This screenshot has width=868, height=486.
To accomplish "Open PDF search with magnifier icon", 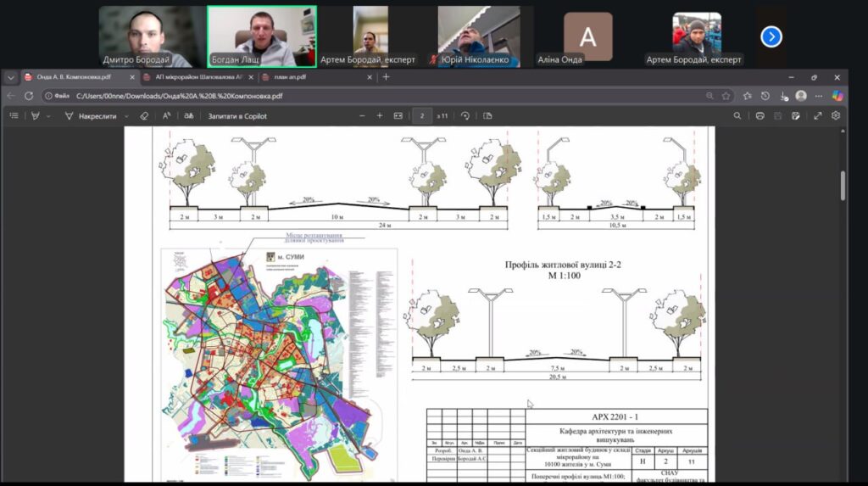I will pos(737,115).
